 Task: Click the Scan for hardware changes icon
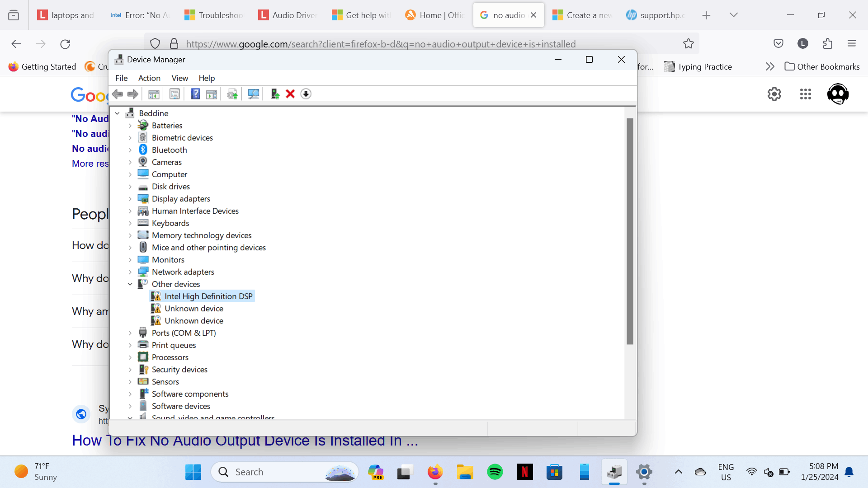coord(253,94)
